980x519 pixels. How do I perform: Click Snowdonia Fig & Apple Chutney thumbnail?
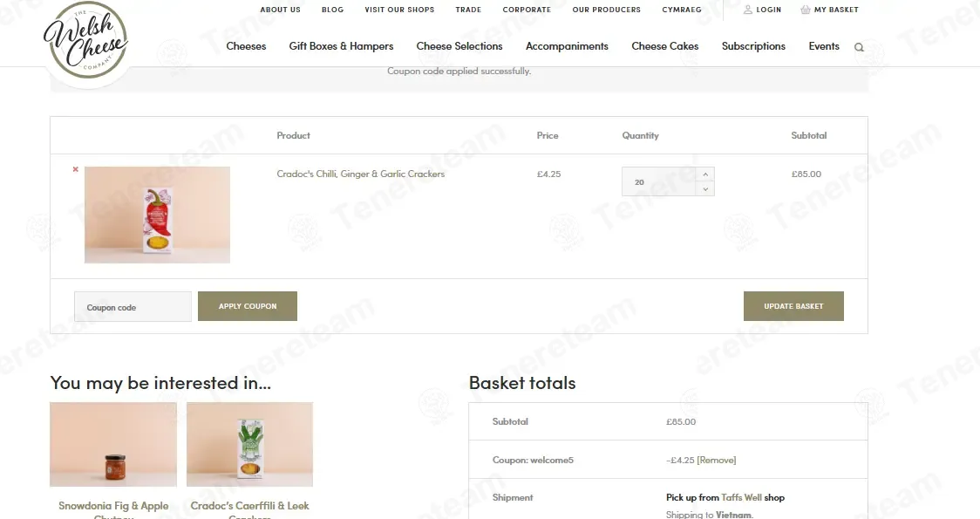pyautogui.click(x=113, y=445)
